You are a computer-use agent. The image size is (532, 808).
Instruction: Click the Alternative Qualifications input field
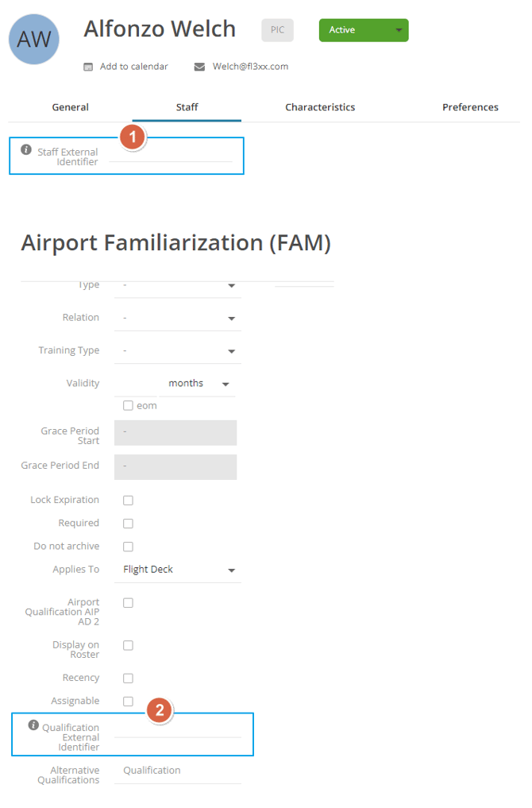click(177, 771)
